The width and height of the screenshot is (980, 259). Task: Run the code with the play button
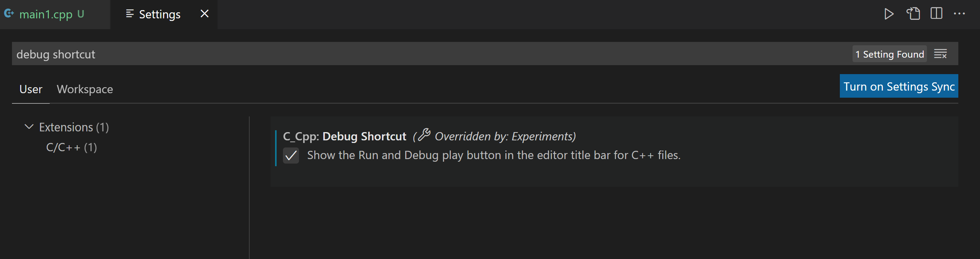(x=890, y=14)
